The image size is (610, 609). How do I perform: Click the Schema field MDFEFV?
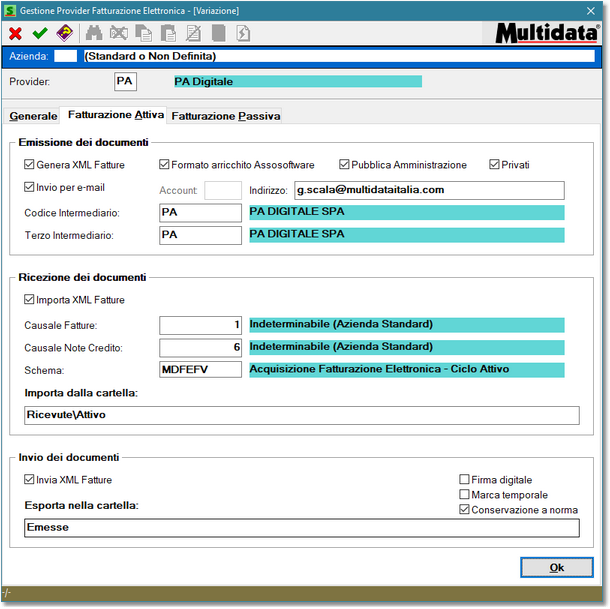point(200,370)
